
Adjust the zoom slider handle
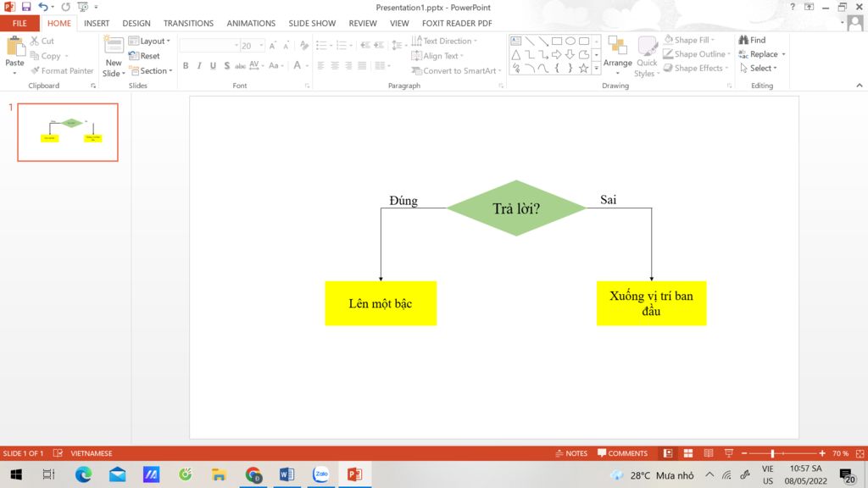(772, 453)
